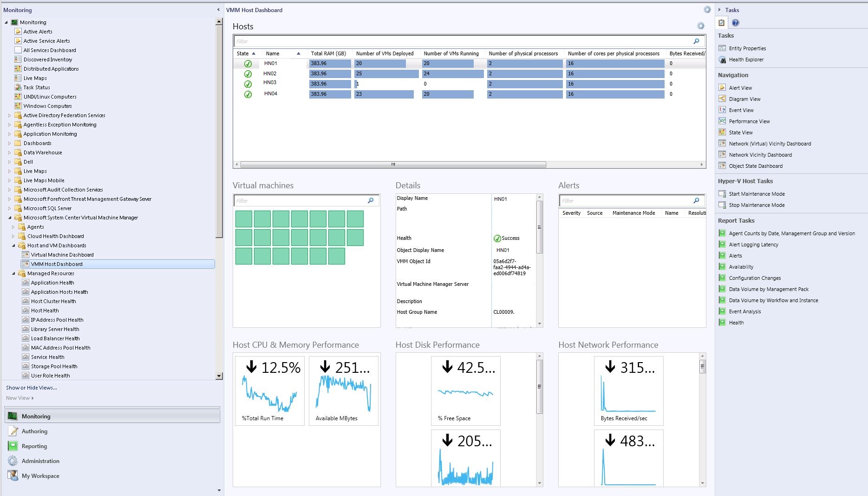Click the Discovered Inventory icon

[18, 60]
